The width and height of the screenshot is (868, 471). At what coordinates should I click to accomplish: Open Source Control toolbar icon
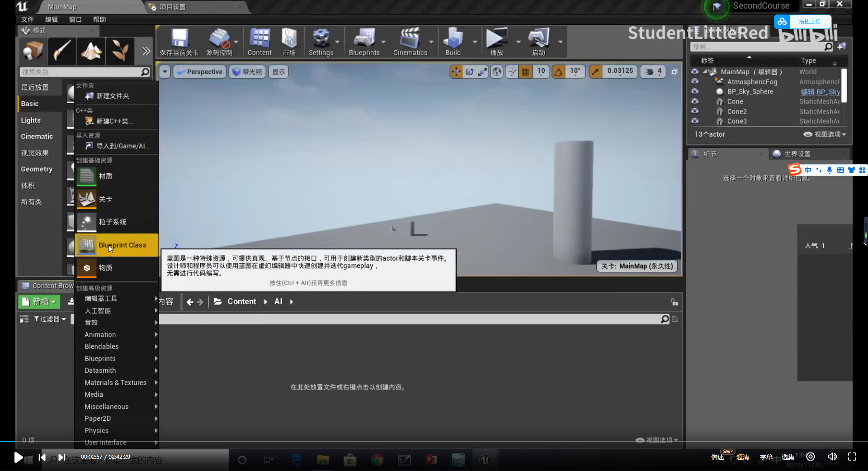(220, 42)
